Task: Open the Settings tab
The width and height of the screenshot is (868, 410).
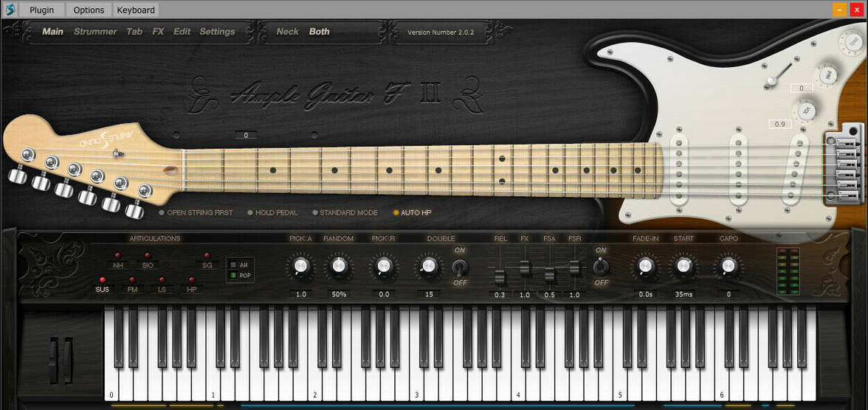Action: [217, 32]
